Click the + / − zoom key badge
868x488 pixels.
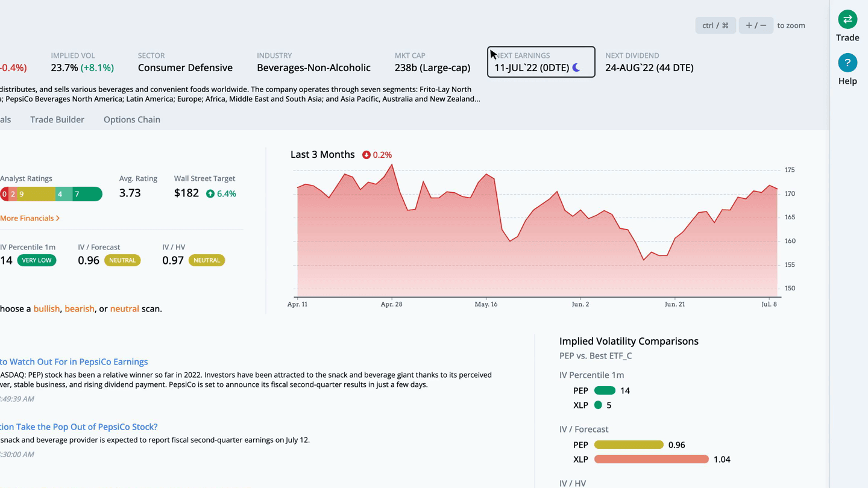pyautogui.click(x=756, y=25)
